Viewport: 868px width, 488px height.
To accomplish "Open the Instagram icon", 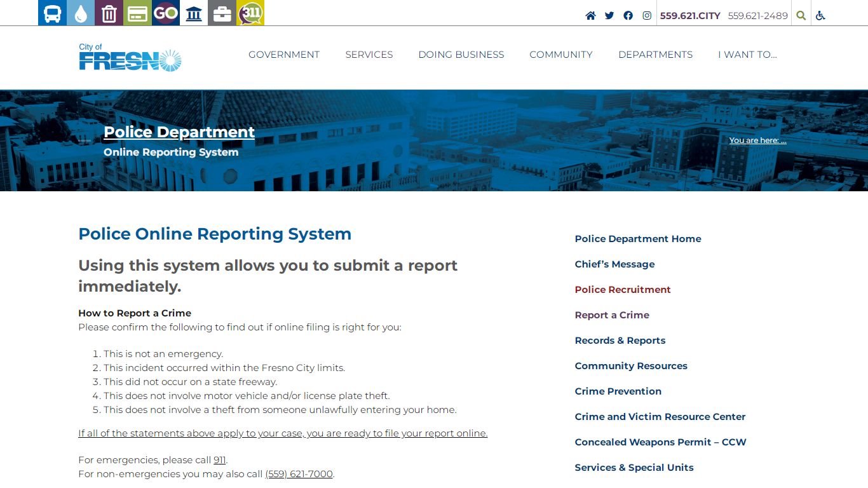I will (x=647, y=16).
